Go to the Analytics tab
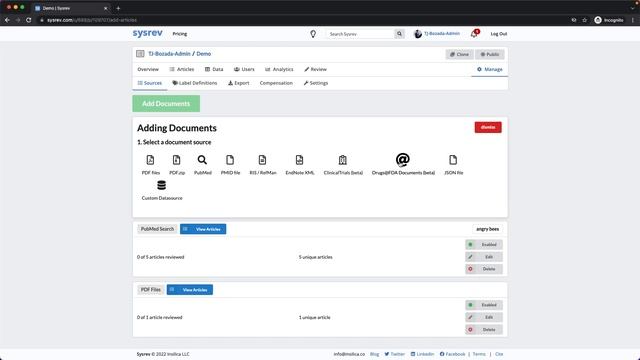This screenshot has width=640, height=360. tap(279, 69)
